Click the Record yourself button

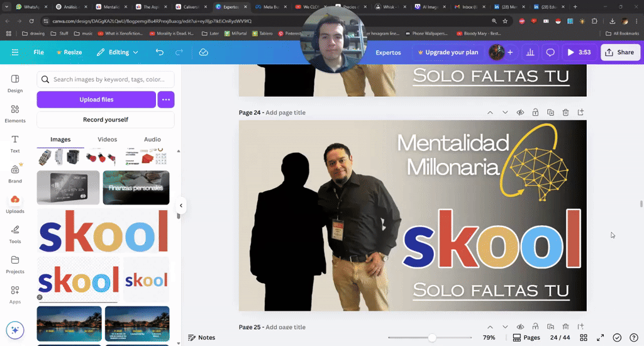106,120
